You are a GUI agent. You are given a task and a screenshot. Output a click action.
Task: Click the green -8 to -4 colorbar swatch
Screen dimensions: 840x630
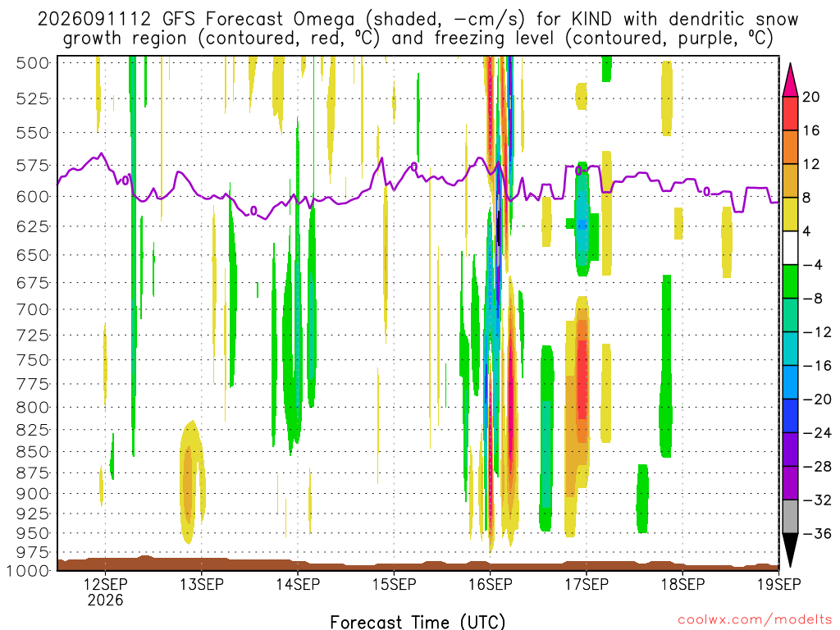point(790,282)
